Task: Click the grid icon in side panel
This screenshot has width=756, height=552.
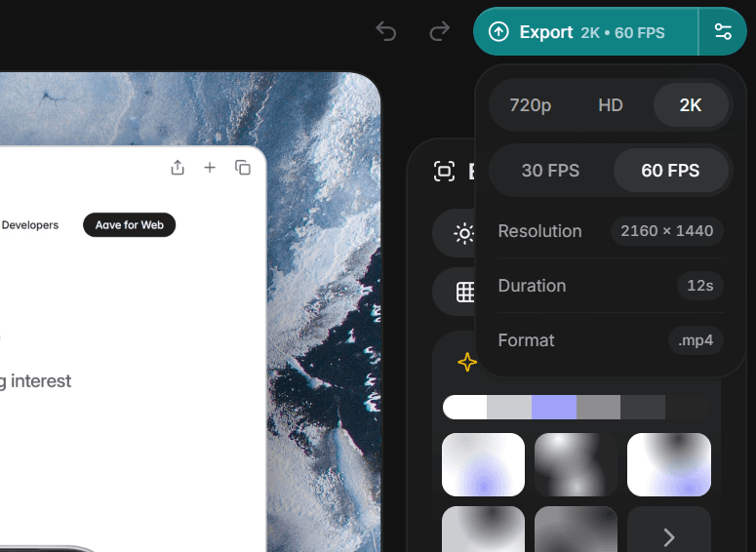Action: (465, 292)
